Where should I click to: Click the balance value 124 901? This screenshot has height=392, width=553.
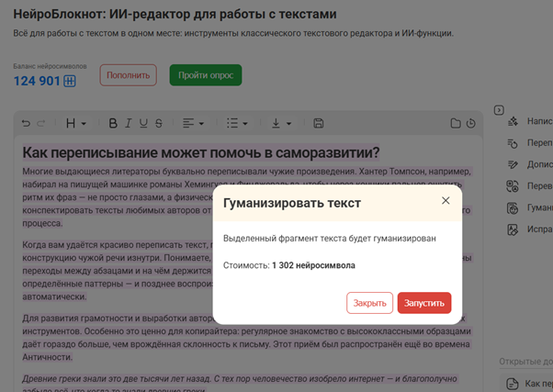pos(37,81)
